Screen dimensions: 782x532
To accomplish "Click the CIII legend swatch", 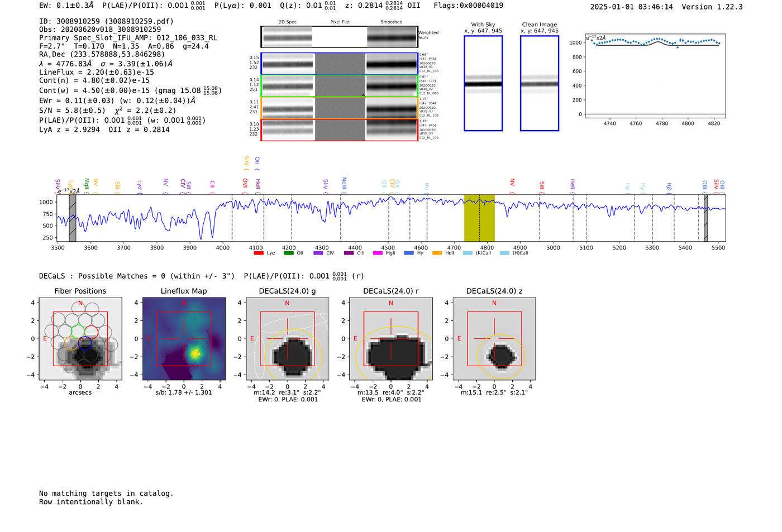I will [349, 253].
